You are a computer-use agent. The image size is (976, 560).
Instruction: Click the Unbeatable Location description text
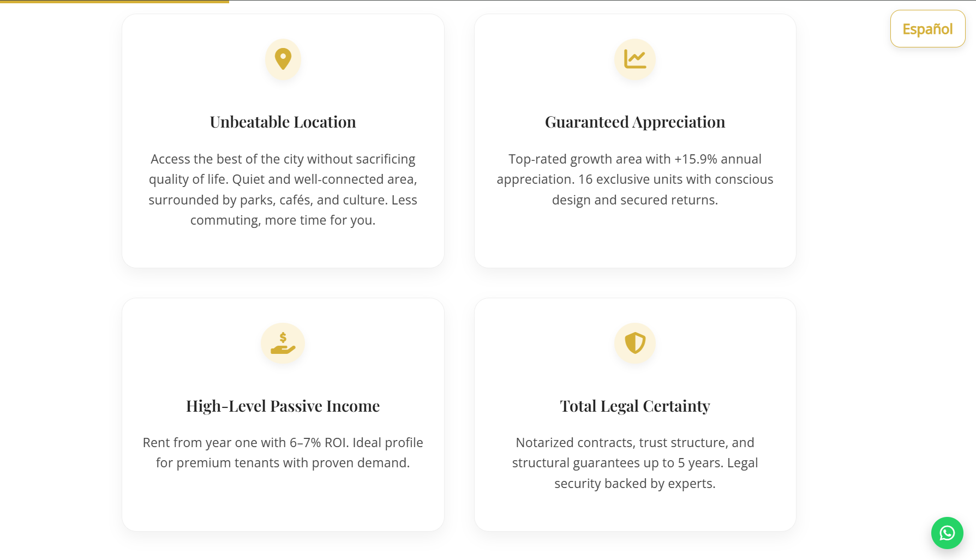point(283,189)
